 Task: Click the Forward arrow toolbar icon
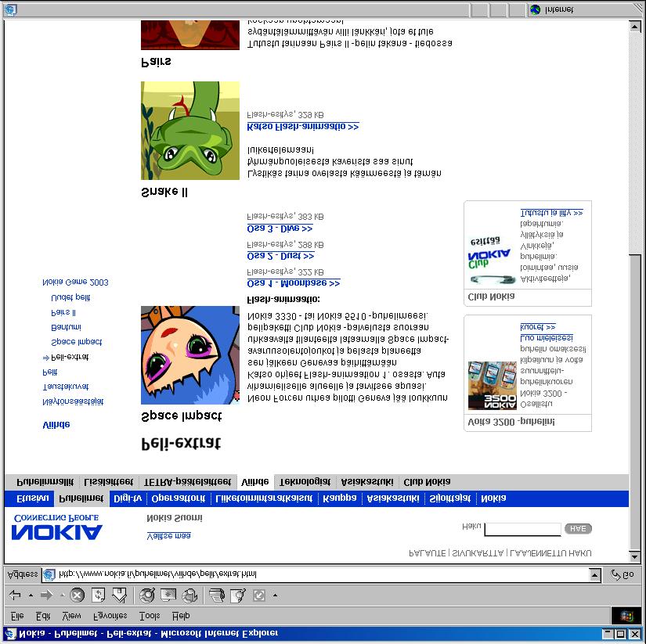(x=47, y=595)
